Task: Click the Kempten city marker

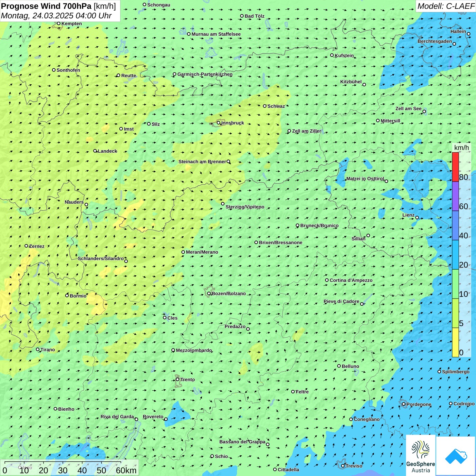Action: click(x=58, y=23)
